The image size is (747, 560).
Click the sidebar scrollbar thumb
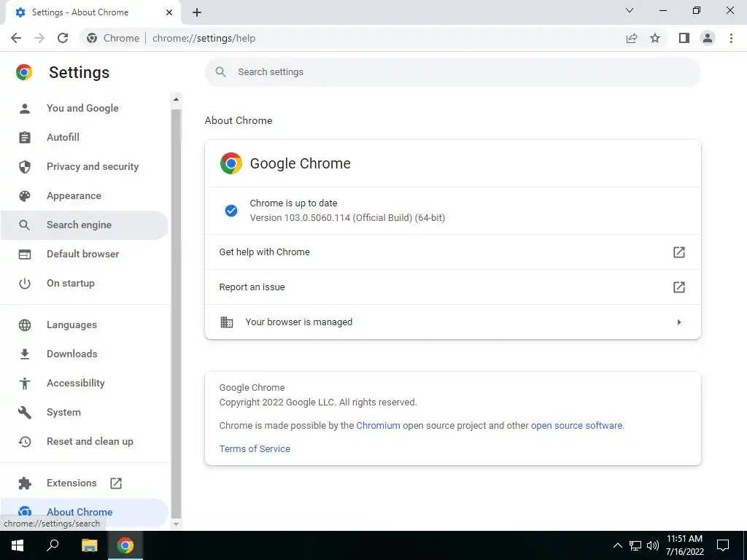coord(176,312)
